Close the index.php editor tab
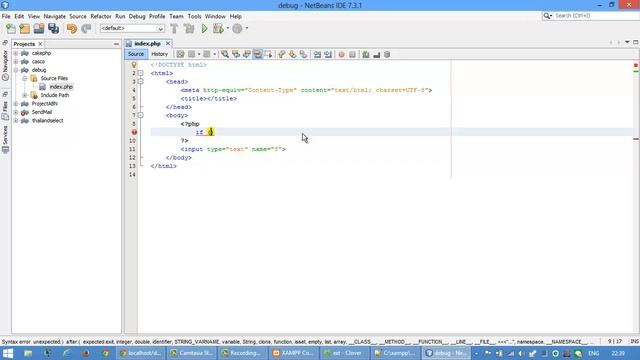 168,43
